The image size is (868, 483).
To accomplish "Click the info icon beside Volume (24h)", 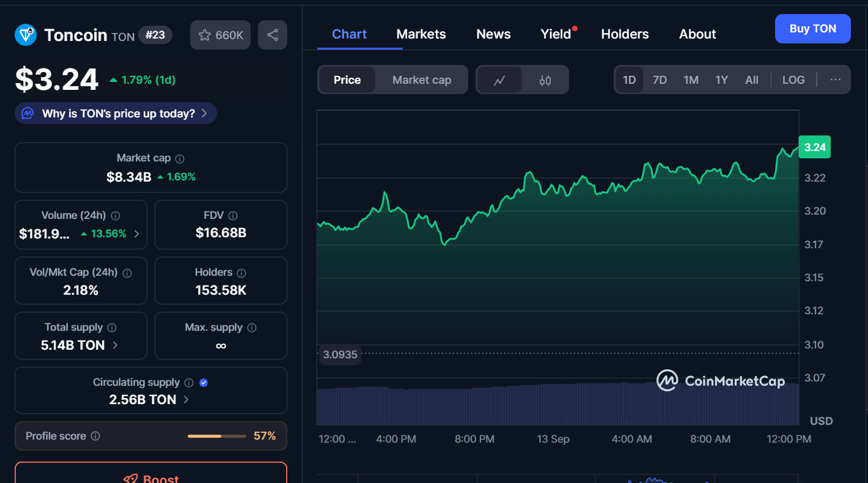I will [116, 216].
